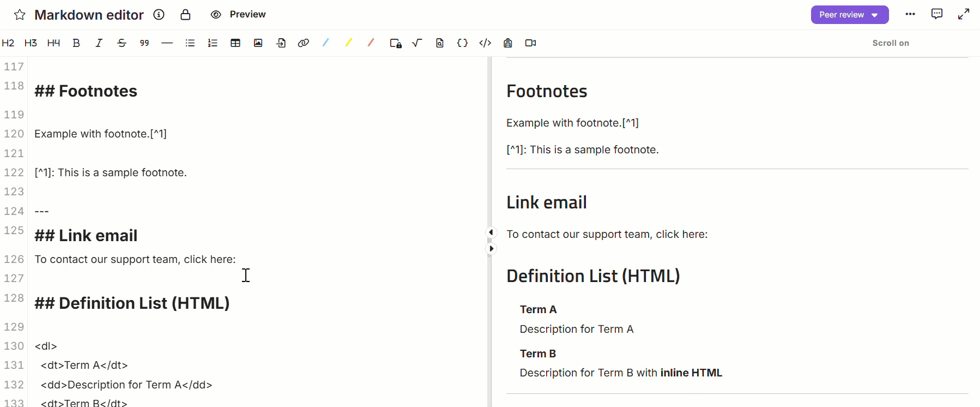The height and width of the screenshot is (407, 980).
Task: Open the Peer review dropdown
Action: tap(849, 15)
